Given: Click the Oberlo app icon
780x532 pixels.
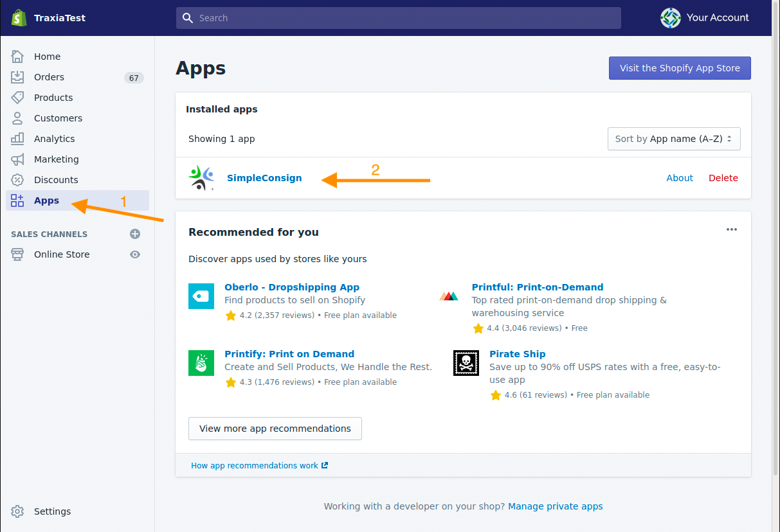Looking at the screenshot, I should pos(201,296).
